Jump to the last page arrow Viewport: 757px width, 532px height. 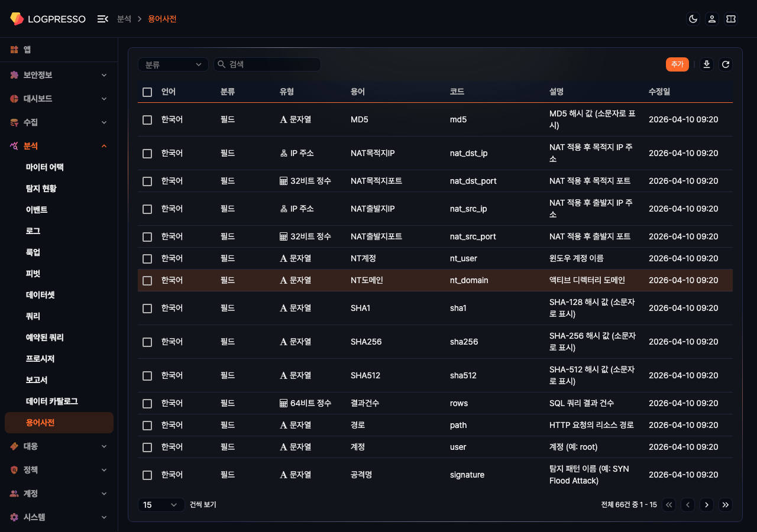click(726, 505)
